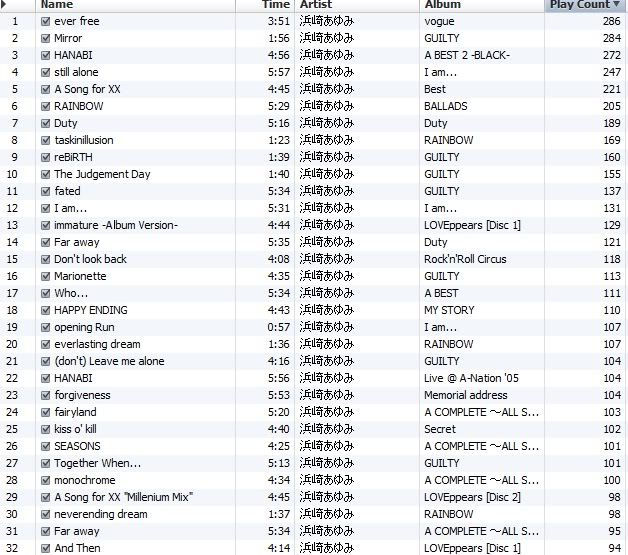Select the track "HAPPY ENDING"
Screen dimensions: 628x555
point(91,310)
